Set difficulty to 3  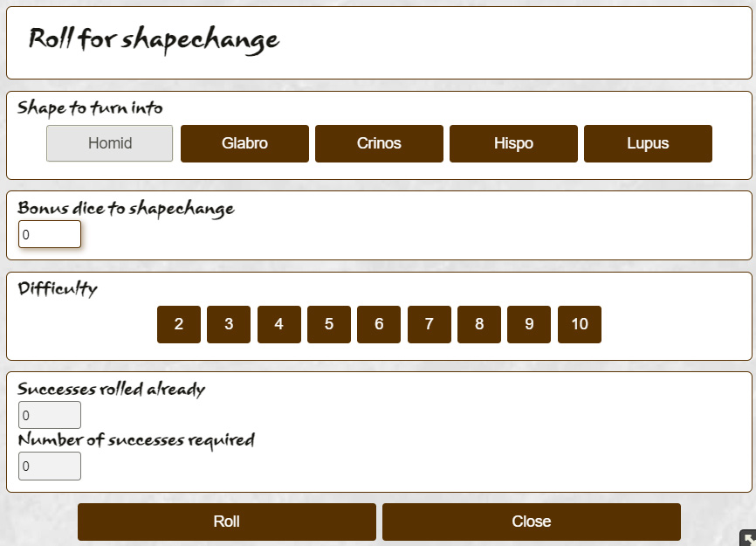[x=229, y=324]
